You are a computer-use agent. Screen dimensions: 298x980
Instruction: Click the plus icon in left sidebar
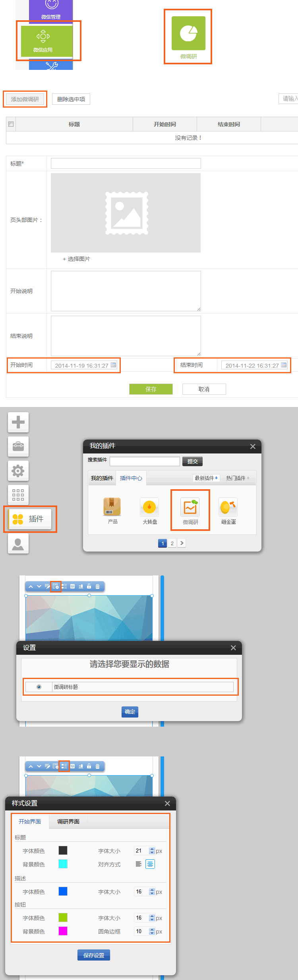[x=18, y=422]
